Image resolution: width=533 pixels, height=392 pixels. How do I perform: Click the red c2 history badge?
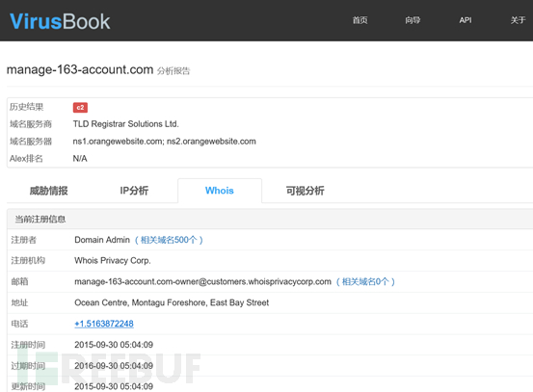pos(80,107)
